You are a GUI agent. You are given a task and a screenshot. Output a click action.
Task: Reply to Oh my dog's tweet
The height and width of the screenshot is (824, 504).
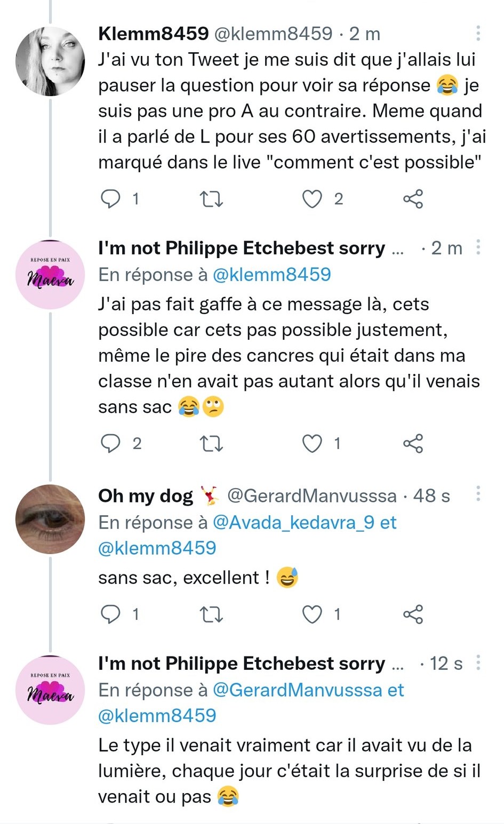tap(111, 614)
